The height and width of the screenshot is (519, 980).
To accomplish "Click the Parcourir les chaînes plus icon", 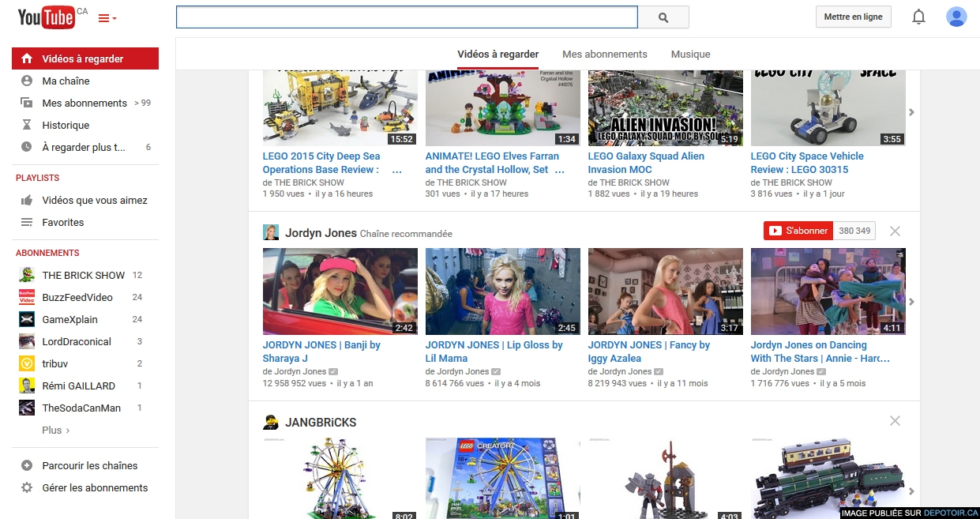I will click(27, 465).
